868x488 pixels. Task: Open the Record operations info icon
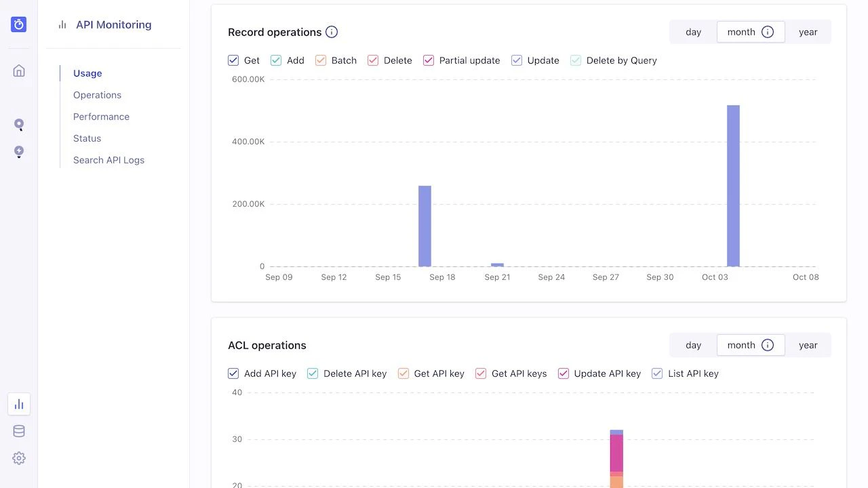(x=331, y=32)
